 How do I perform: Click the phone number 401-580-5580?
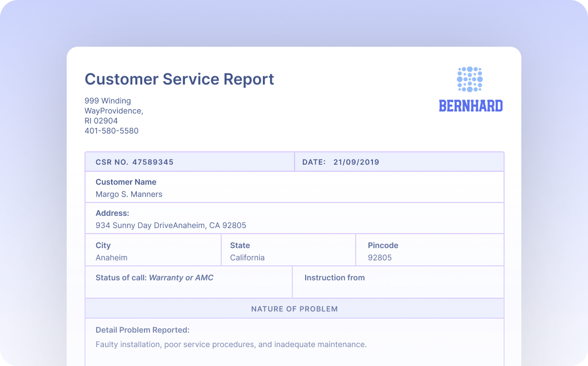111,131
